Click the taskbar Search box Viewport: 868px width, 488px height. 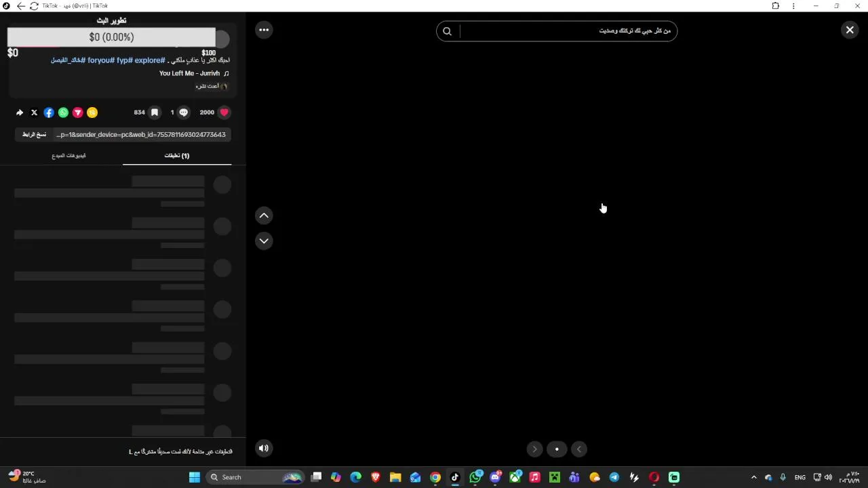[255, 477]
